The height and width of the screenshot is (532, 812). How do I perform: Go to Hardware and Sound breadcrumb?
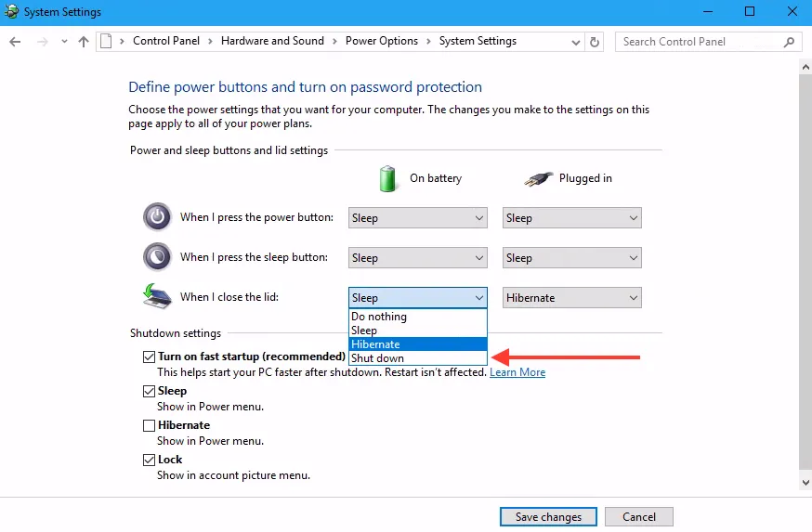click(272, 41)
